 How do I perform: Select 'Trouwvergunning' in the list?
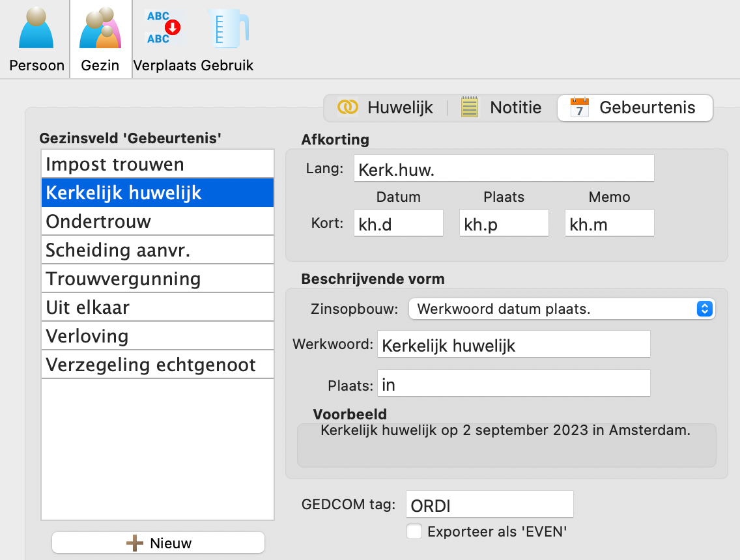tap(158, 279)
